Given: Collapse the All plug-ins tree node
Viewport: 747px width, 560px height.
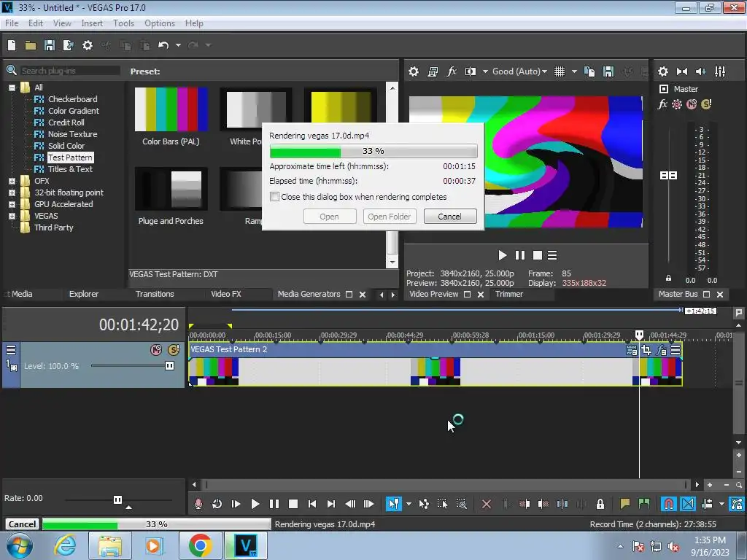Looking at the screenshot, I should pos(12,87).
